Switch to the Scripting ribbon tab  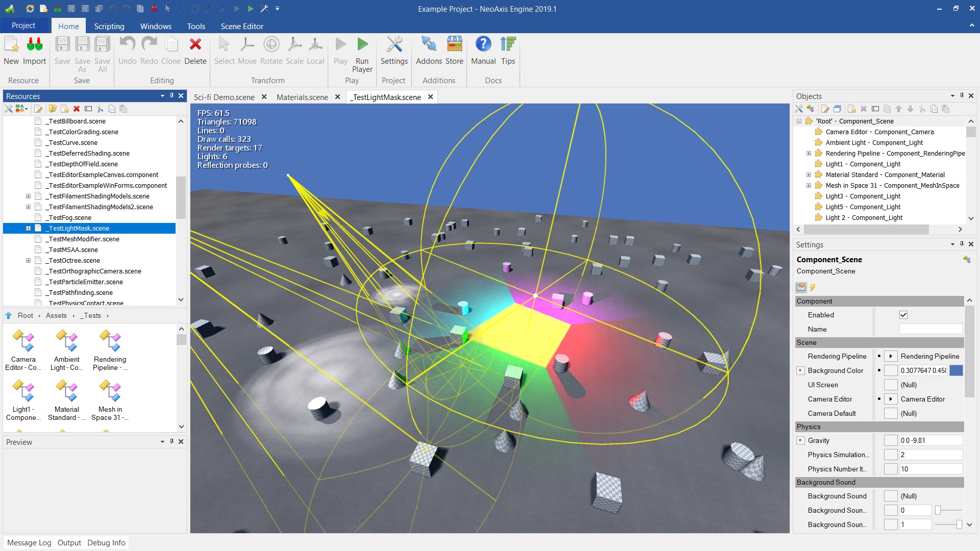coord(109,26)
